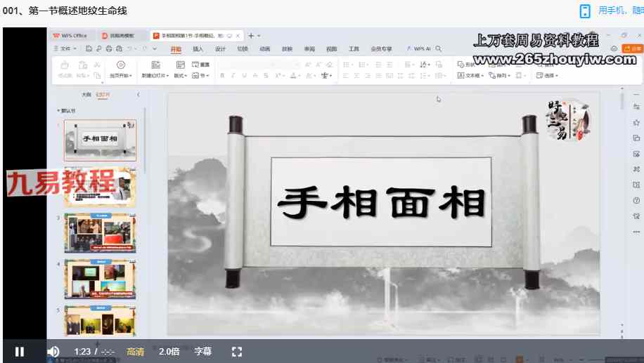Click the play-from-current-slide icon

(x=120, y=66)
